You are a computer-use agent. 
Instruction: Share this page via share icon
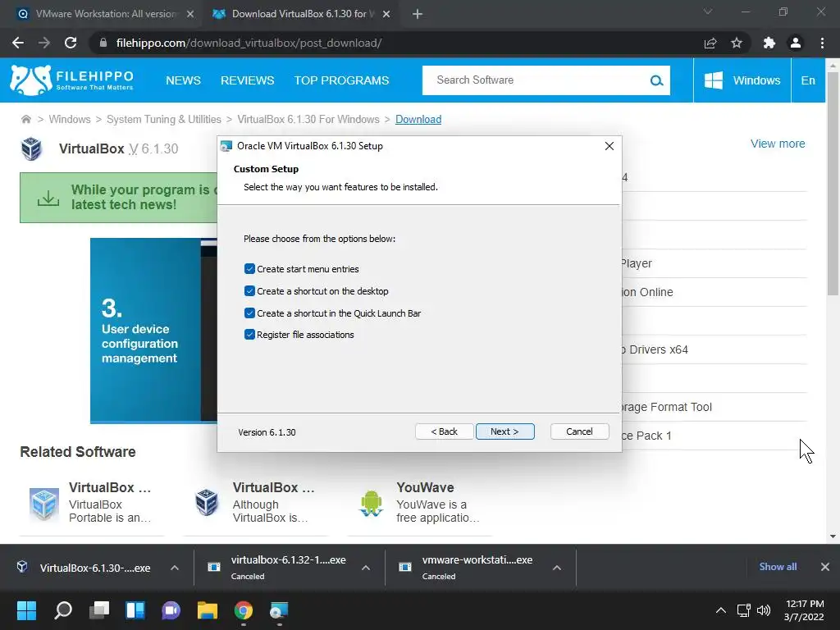tap(710, 43)
